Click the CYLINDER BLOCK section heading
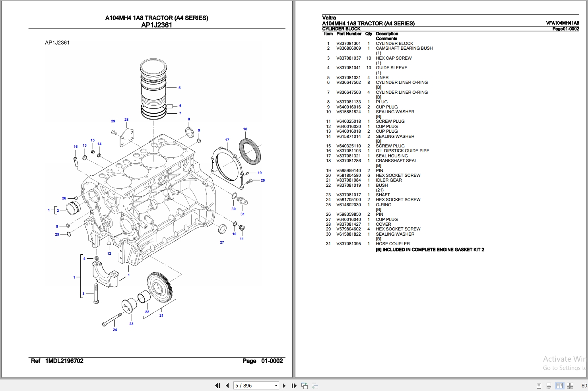Viewport: 588px width, 391px height. [341, 29]
